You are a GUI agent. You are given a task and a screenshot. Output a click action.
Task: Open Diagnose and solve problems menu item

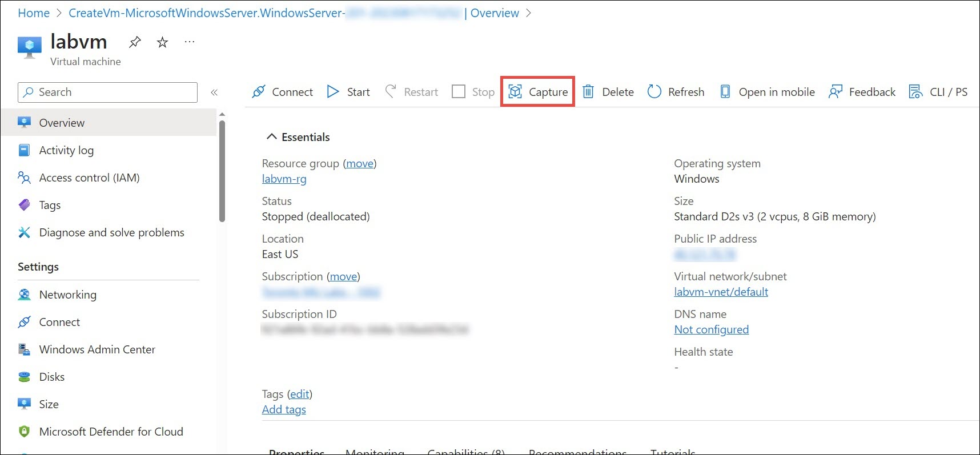click(109, 232)
